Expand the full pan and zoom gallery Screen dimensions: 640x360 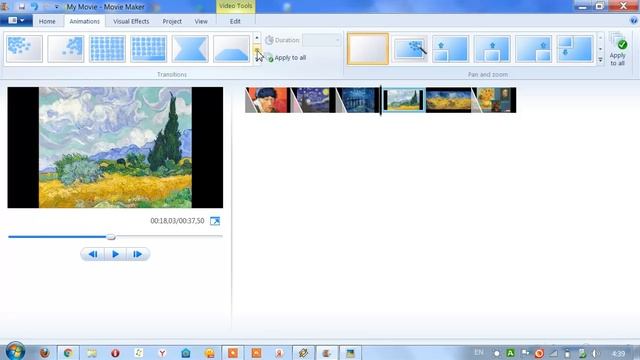(x=600, y=60)
